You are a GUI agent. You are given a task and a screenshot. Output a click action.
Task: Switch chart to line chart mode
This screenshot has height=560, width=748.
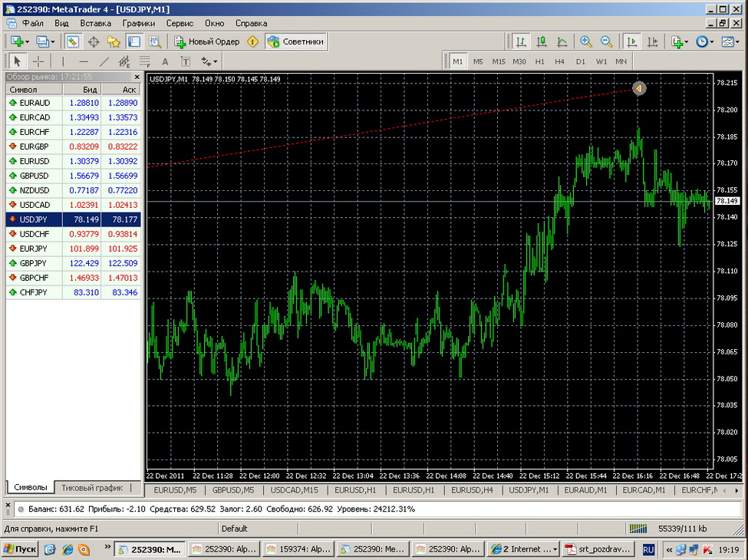562,41
